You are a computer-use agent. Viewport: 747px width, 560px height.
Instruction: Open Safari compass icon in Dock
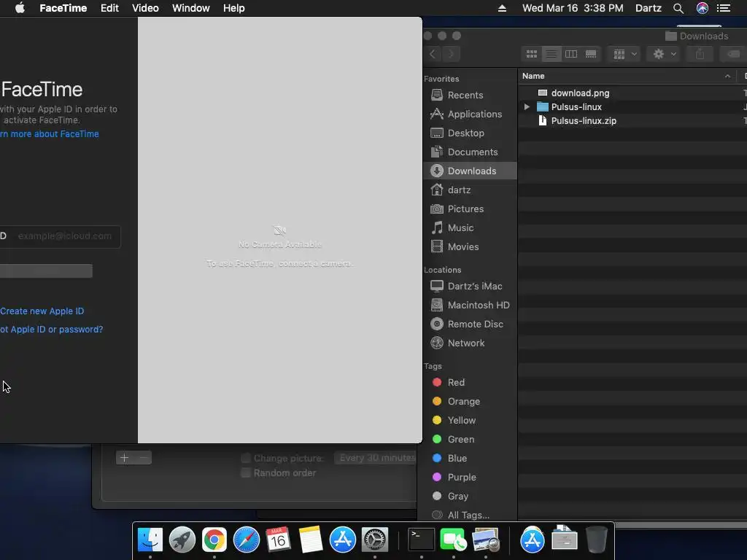point(247,540)
